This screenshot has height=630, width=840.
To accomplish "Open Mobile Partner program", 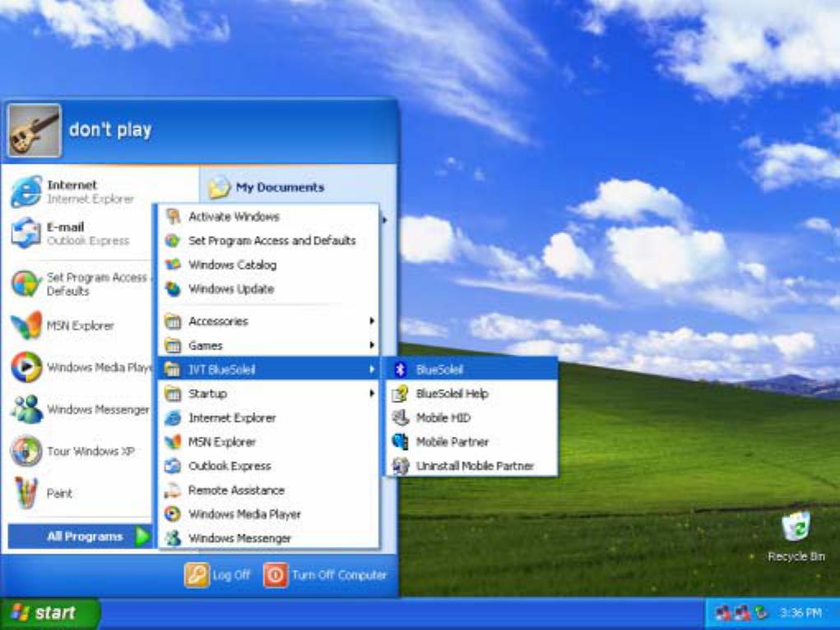I will pyautogui.click(x=471, y=442).
